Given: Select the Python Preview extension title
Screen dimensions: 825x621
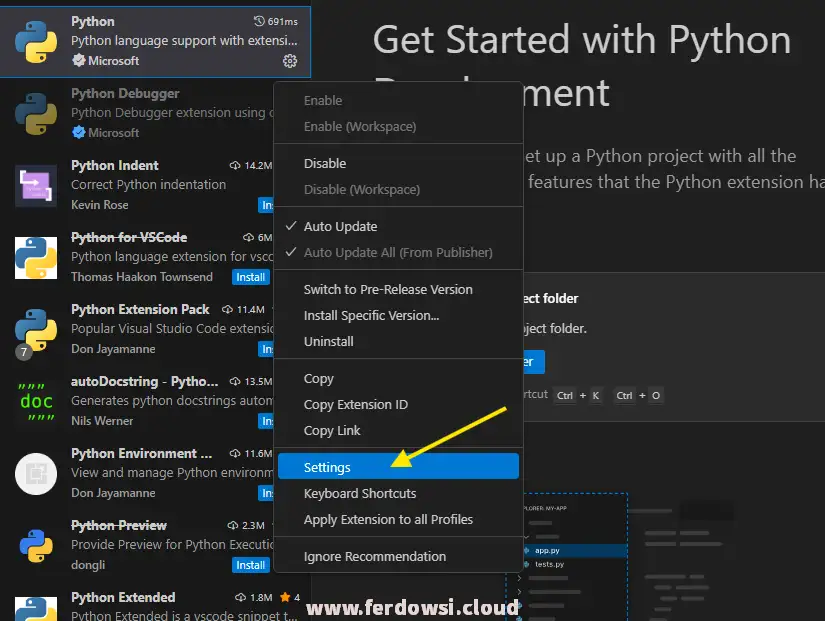Looking at the screenshot, I should [119, 525].
